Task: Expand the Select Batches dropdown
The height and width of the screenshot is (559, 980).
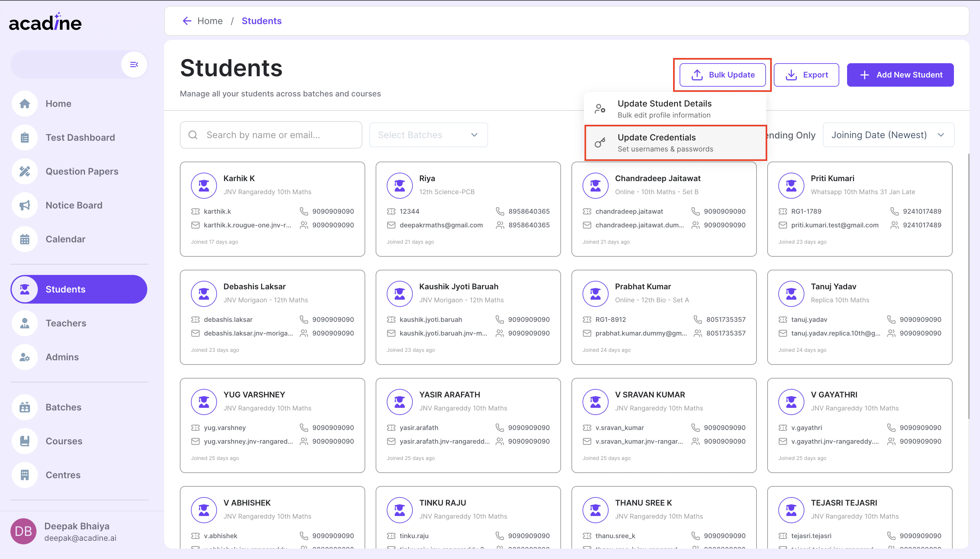Action: [x=428, y=135]
